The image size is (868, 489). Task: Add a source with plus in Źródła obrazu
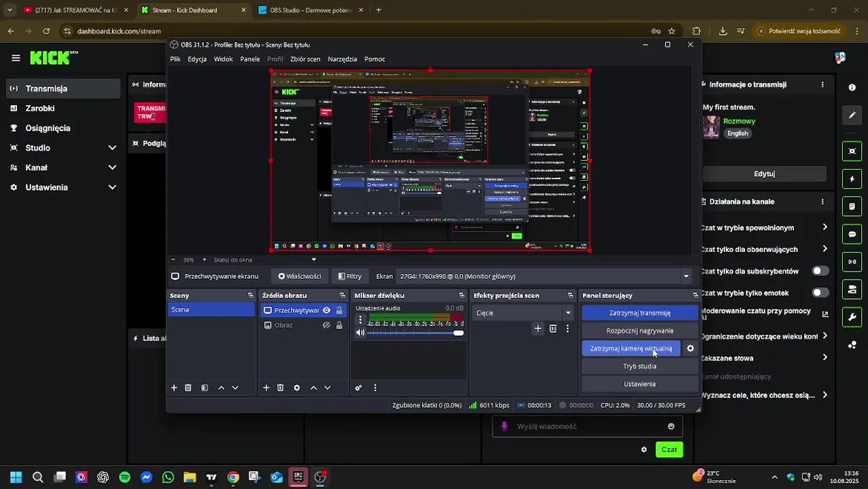(x=266, y=388)
